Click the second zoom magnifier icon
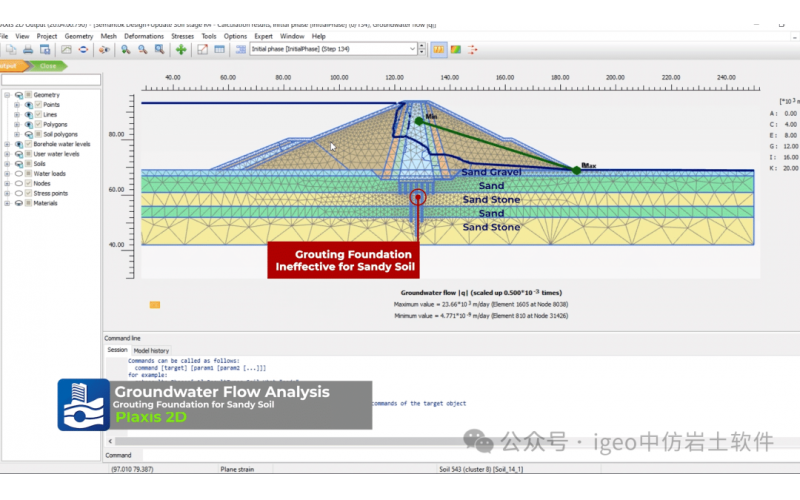The image size is (800, 500). click(x=142, y=49)
